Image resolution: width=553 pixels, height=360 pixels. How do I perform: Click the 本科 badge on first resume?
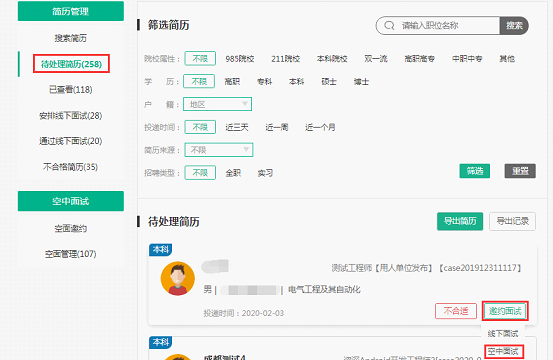click(160, 250)
